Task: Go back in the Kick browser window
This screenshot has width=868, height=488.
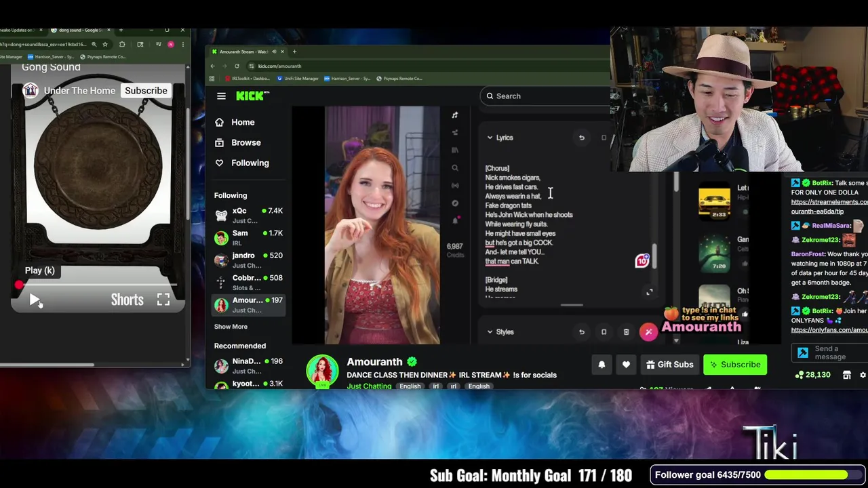Action: pos(212,66)
